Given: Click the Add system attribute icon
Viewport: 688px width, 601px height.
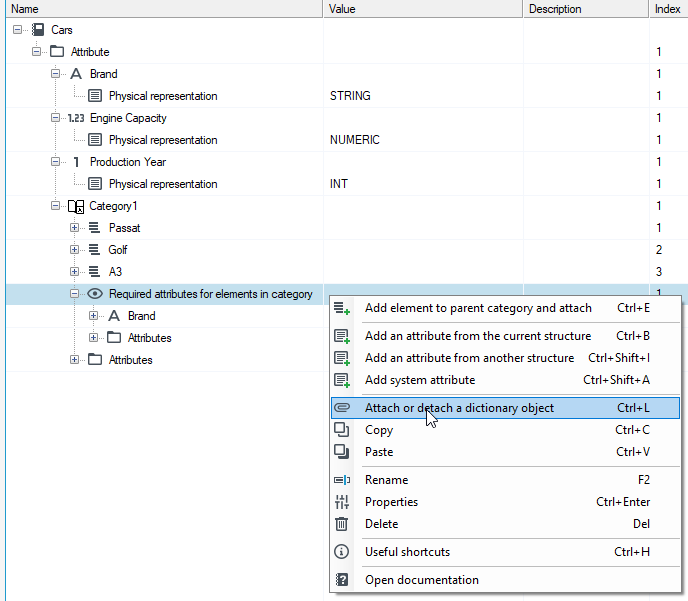Looking at the screenshot, I should [342, 380].
